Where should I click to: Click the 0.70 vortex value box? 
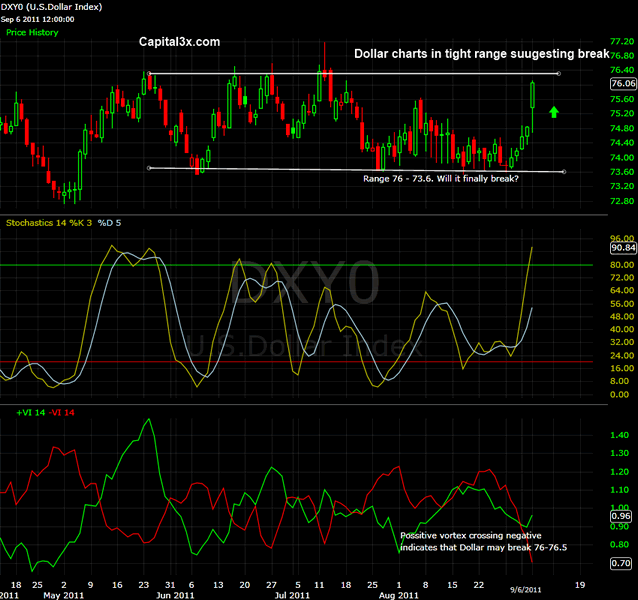pyautogui.click(x=621, y=563)
